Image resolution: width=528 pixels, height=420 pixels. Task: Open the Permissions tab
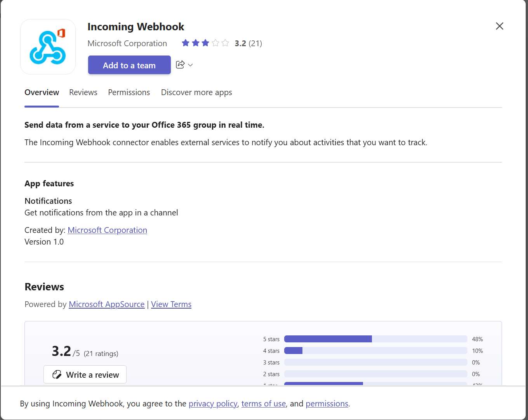(129, 92)
